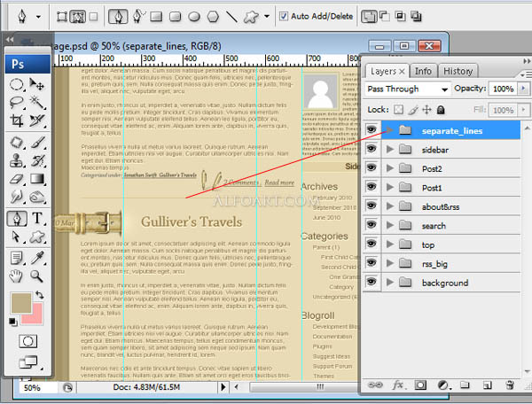Expand the Post1 group
Image resolution: width=532 pixels, height=404 pixels.
[390, 187]
